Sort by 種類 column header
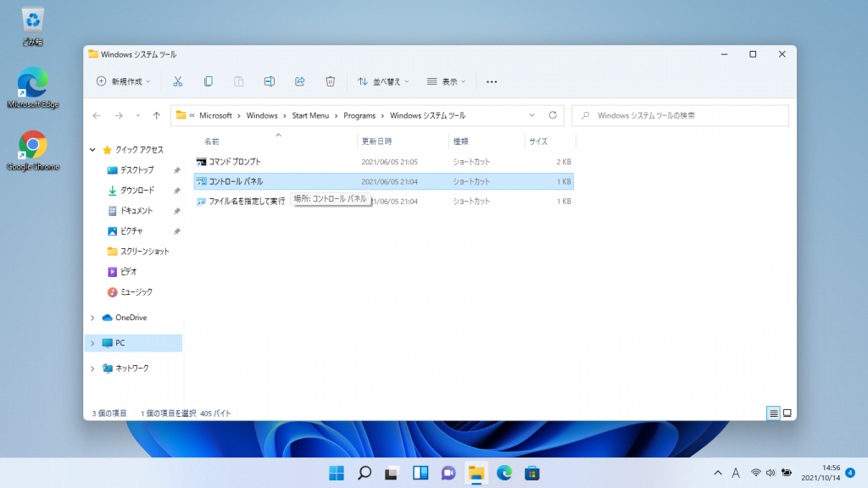 click(x=460, y=141)
